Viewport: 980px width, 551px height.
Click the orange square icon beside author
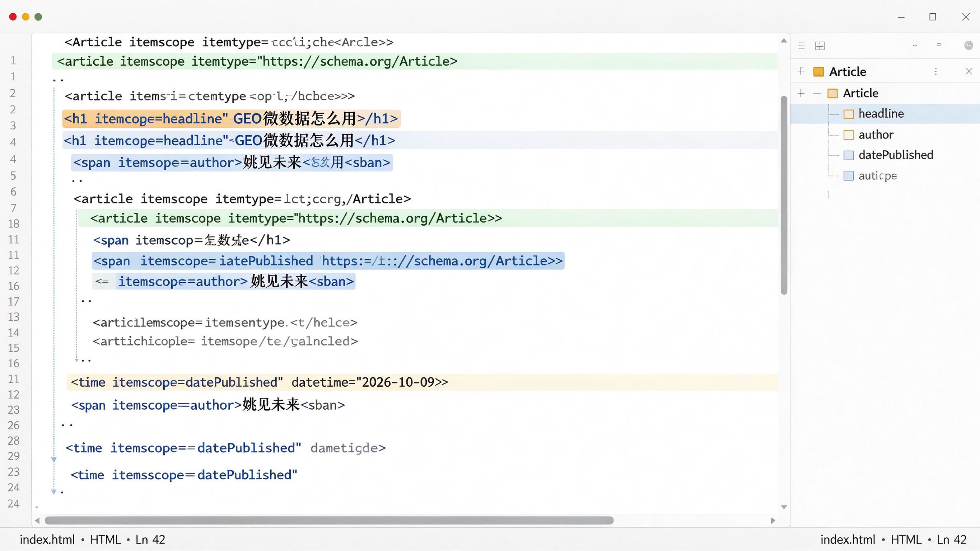point(848,135)
